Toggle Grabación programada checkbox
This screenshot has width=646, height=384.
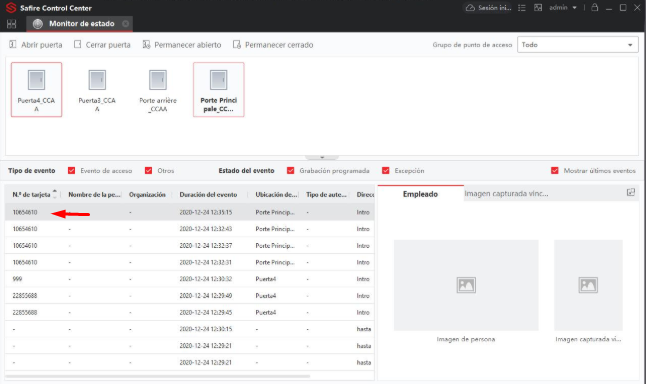pyautogui.click(x=291, y=171)
